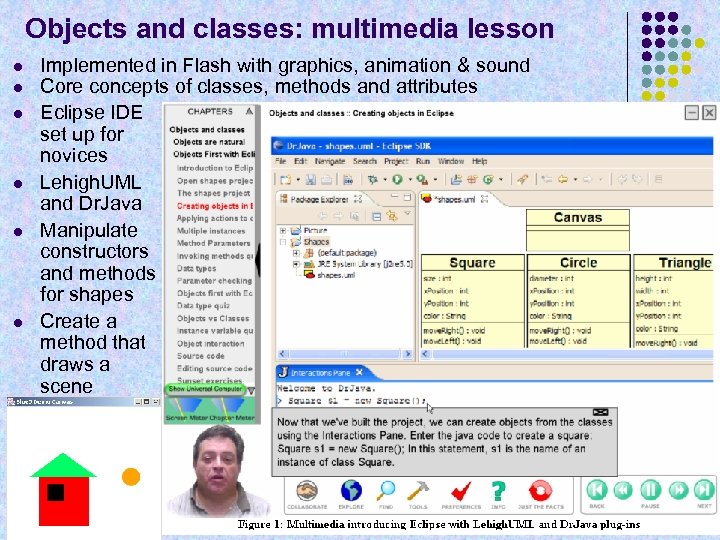Click the New Java Package icon

point(472,180)
